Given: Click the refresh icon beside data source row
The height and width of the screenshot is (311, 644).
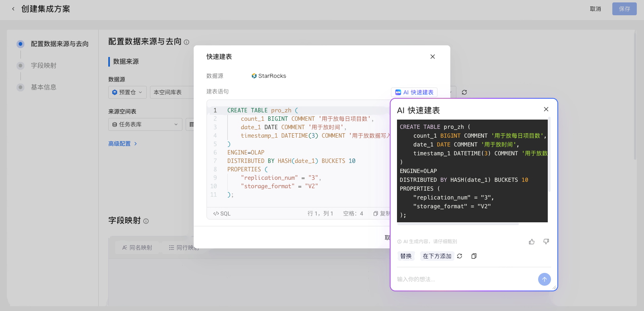Looking at the screenshot, I should (464, 92).
